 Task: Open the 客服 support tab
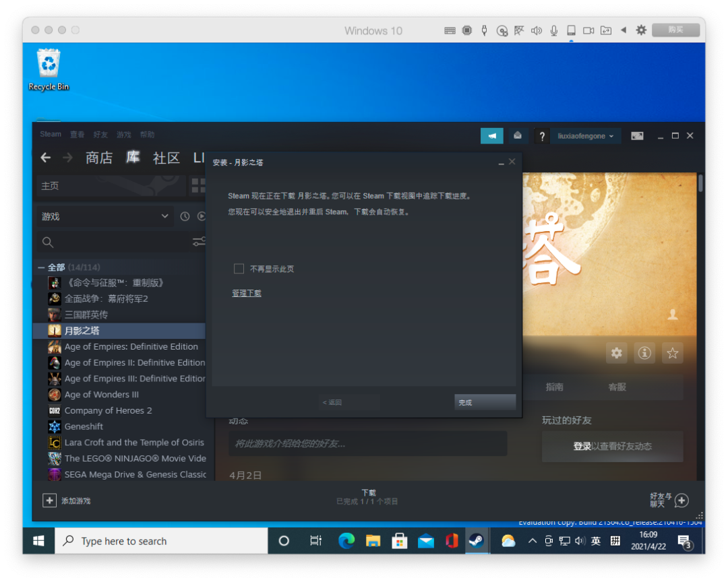(x=617, y=387)
